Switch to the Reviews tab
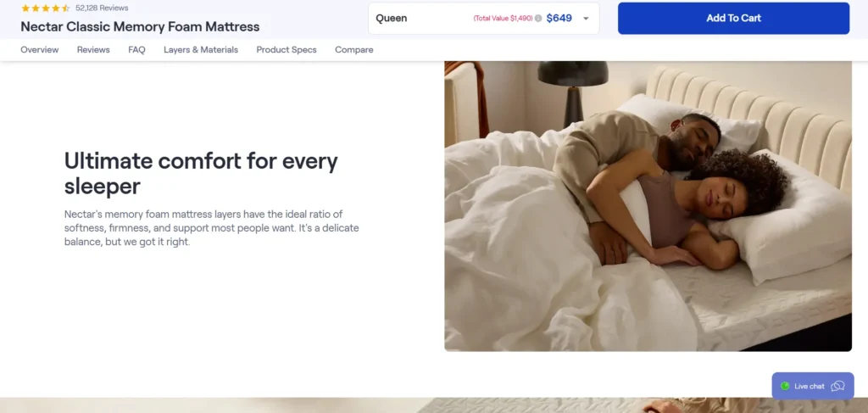Viewport: 868px width, 413px height. tap(93, 50)
